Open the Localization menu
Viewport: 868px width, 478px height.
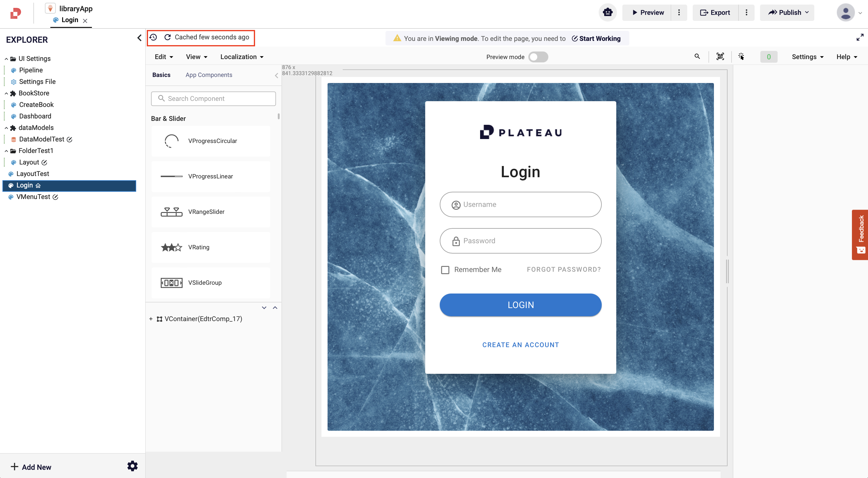point(242,57)
